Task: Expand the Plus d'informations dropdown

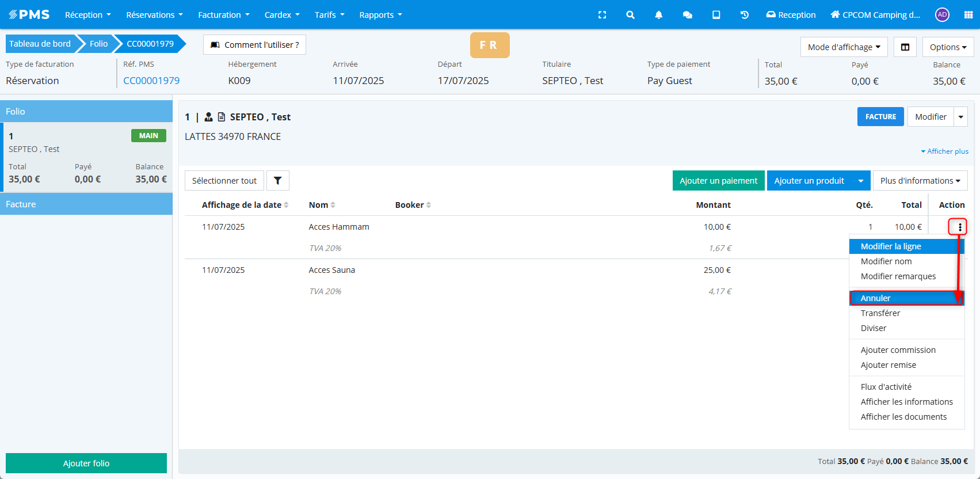Action: (x=920, y=181)
